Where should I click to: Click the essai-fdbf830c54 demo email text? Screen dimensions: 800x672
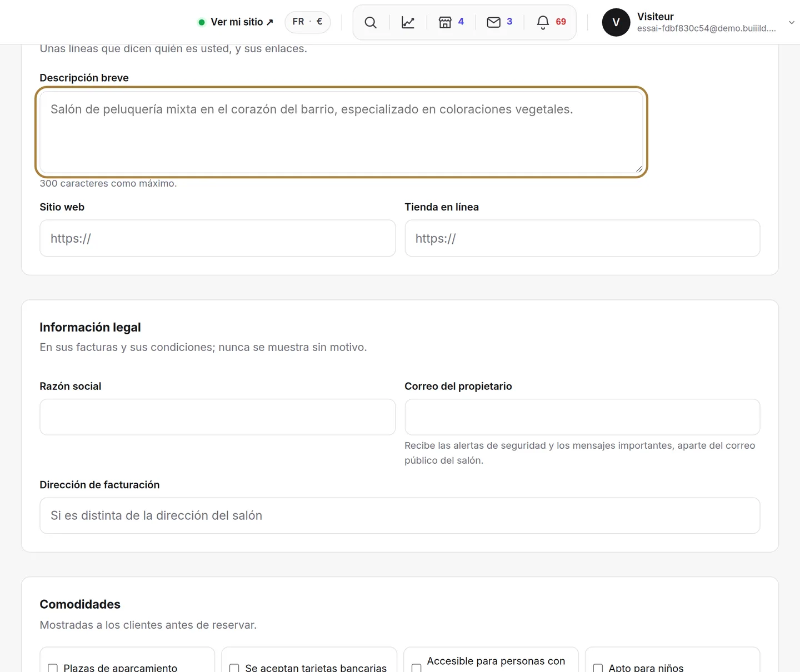[x=707, y=28]
